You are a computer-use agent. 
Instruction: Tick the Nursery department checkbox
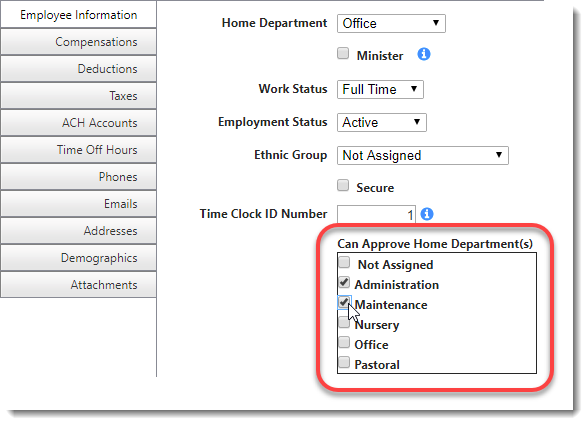pos(344,322)
